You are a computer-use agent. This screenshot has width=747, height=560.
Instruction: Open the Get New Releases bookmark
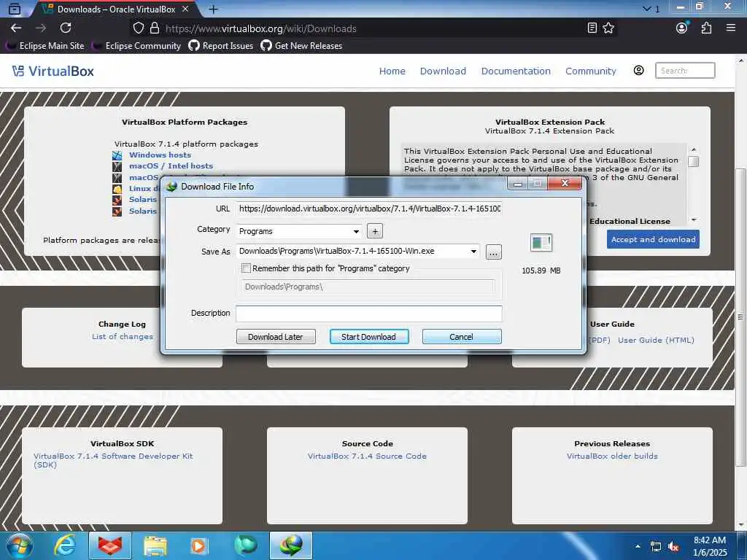coord(301,46)
